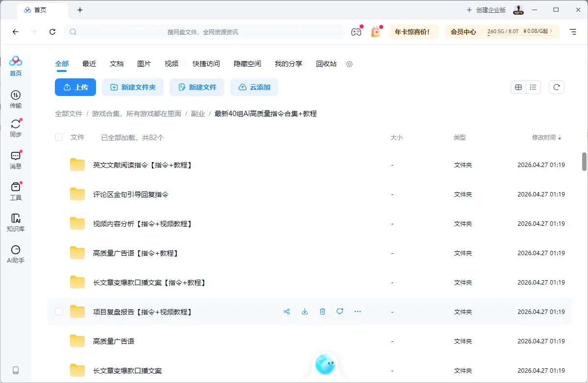
Task: Open the game center icon near the search bar
Action: pos(356,31)
